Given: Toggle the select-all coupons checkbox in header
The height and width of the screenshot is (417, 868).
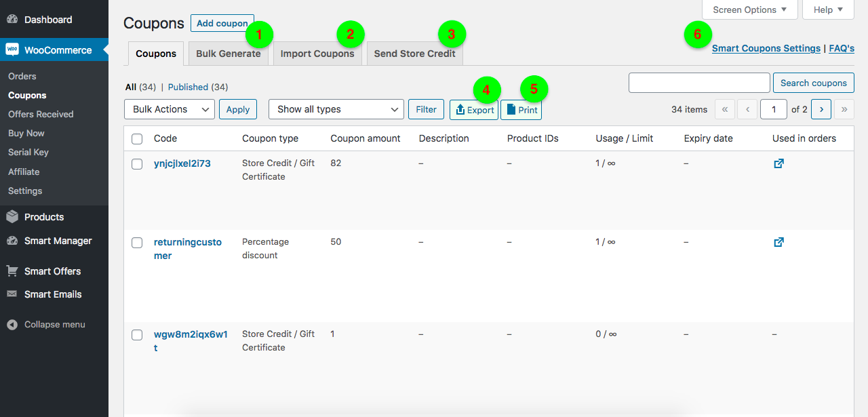Looking at the screenshot, I should coord(137,139).
